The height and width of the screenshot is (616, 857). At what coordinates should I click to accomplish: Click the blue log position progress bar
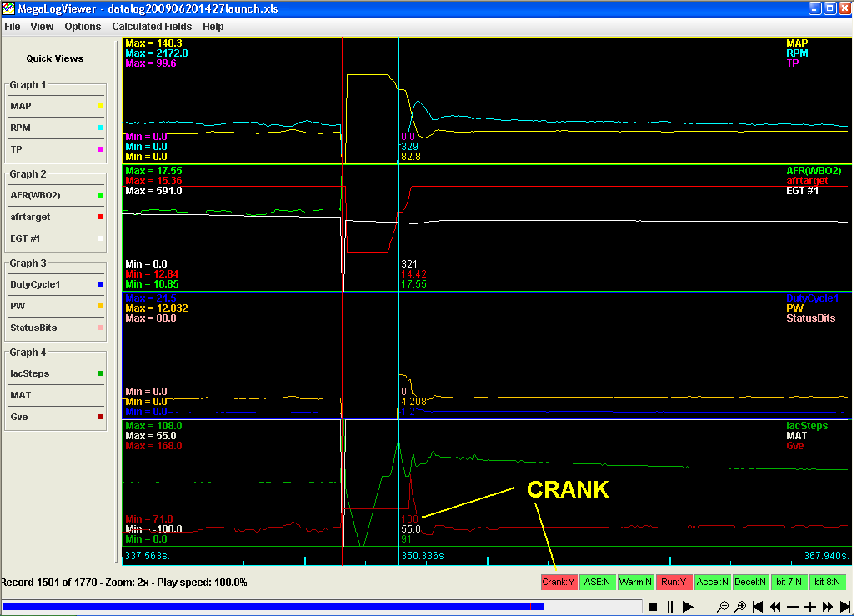click(x=323, y=606)
